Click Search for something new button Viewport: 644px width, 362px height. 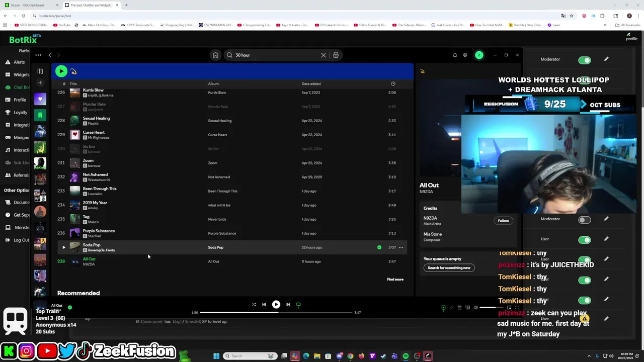tap(449, 268)
